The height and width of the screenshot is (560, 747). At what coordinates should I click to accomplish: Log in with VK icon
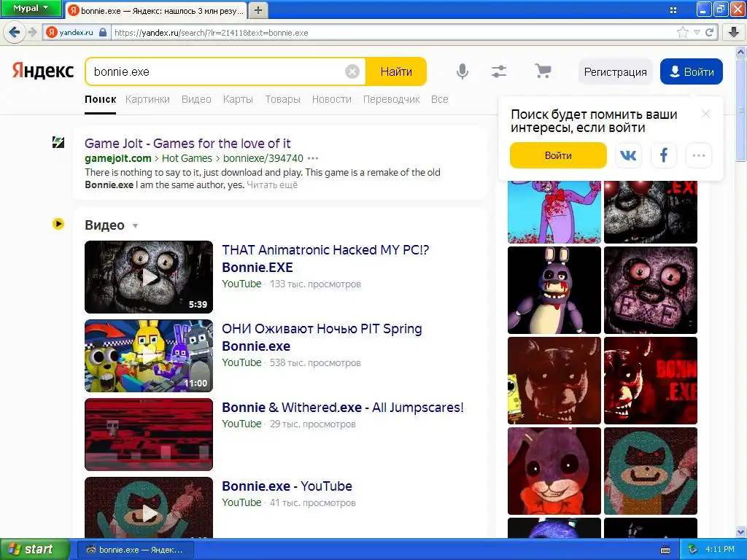(628, 155)
